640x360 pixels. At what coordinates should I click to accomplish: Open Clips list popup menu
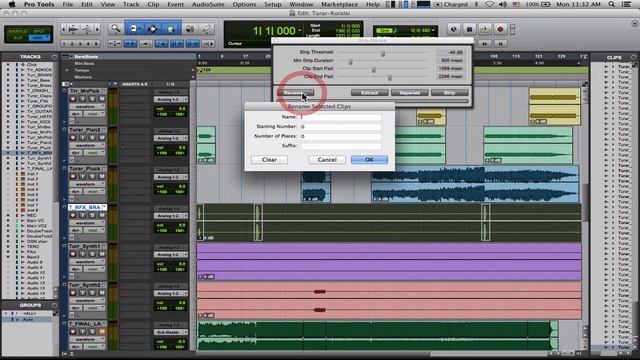(633, 57)
